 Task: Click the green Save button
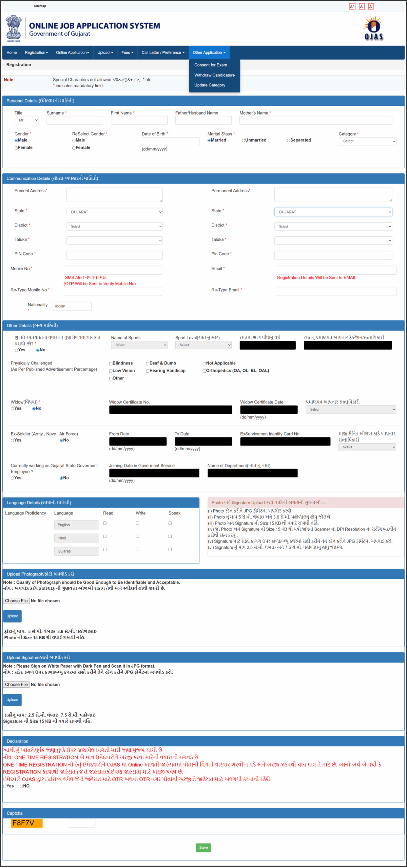point(203,847)
